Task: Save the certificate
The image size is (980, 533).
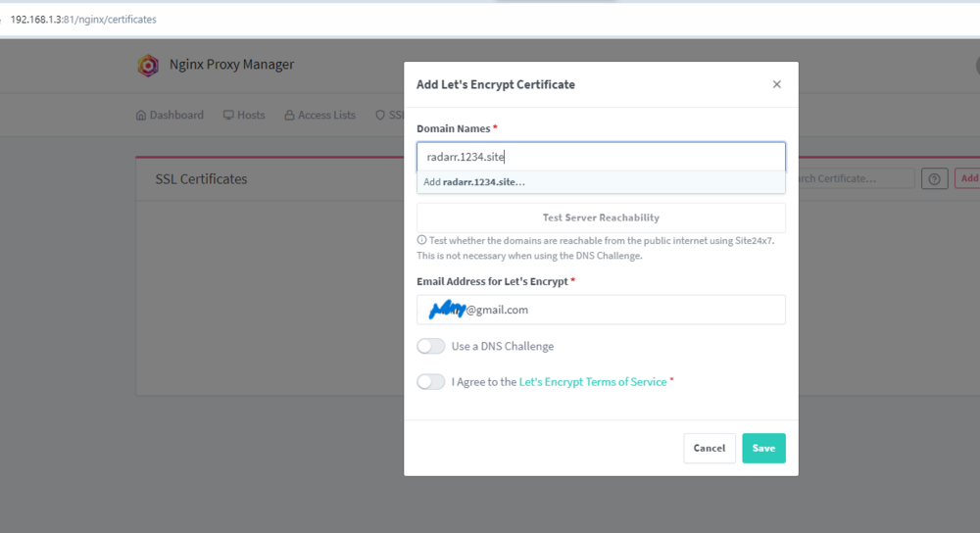Action: (x=763, y=448)
